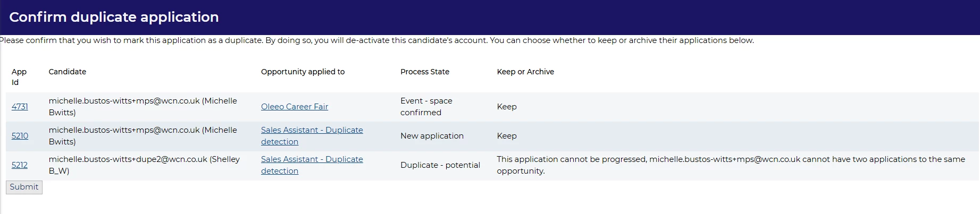Click the 'Event - space confirmed' state
Screen dimensions: 980x214
coord(426,107)
